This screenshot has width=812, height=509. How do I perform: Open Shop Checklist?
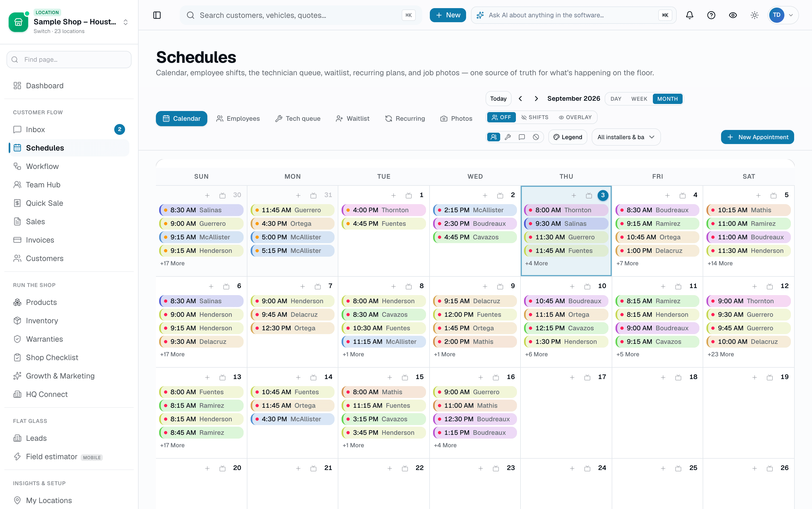(69, 357)
